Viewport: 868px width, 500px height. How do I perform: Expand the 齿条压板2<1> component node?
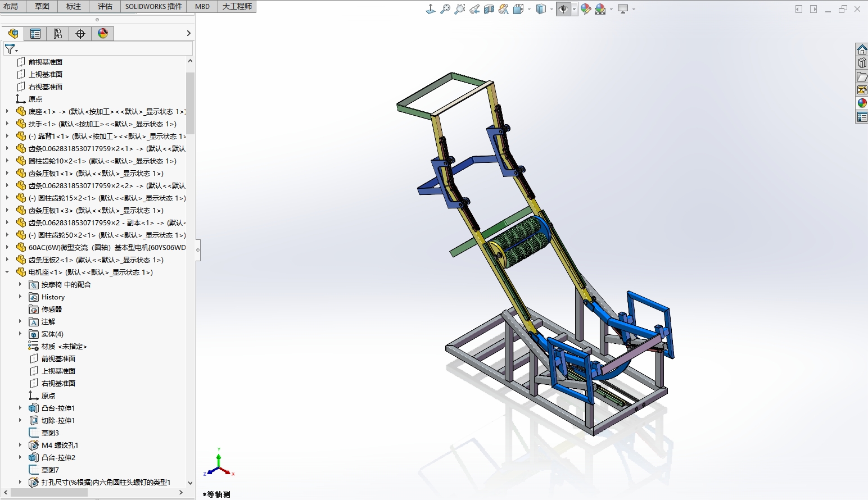(7, 260)
